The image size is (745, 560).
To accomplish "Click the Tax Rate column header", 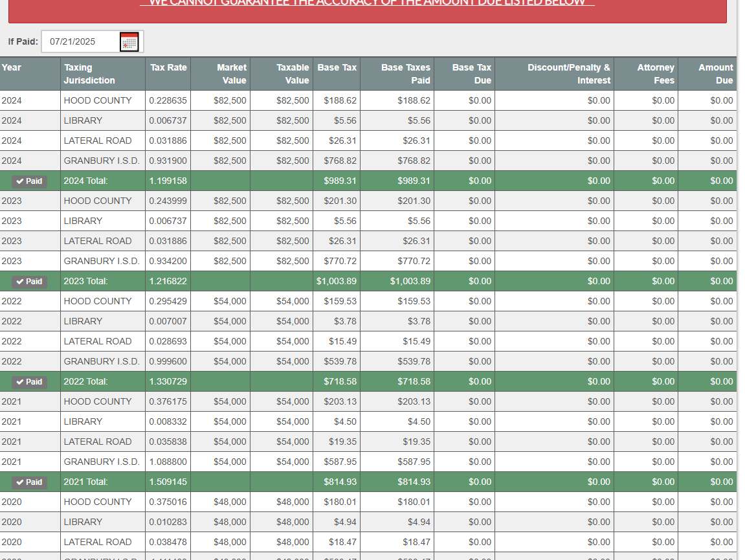I will tap(168, 67).
